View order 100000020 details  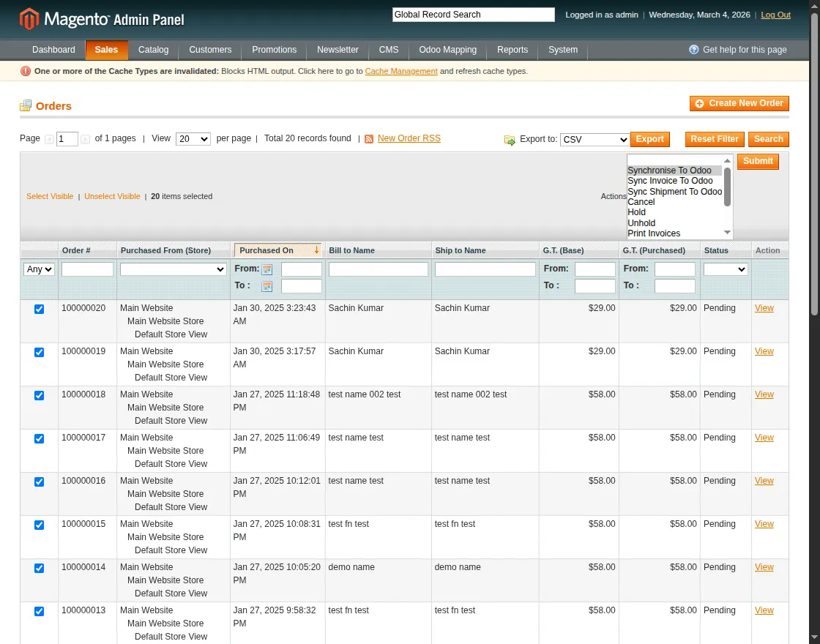click(764, 308)
